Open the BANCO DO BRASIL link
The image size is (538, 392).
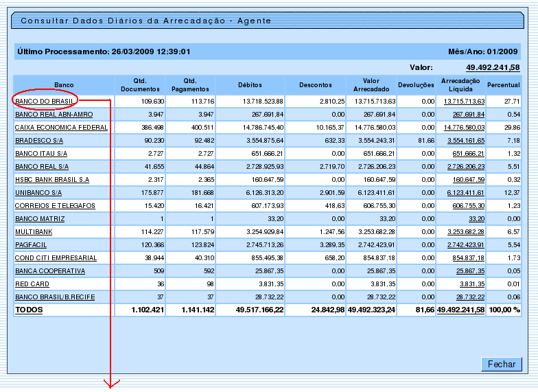[44, 102]
